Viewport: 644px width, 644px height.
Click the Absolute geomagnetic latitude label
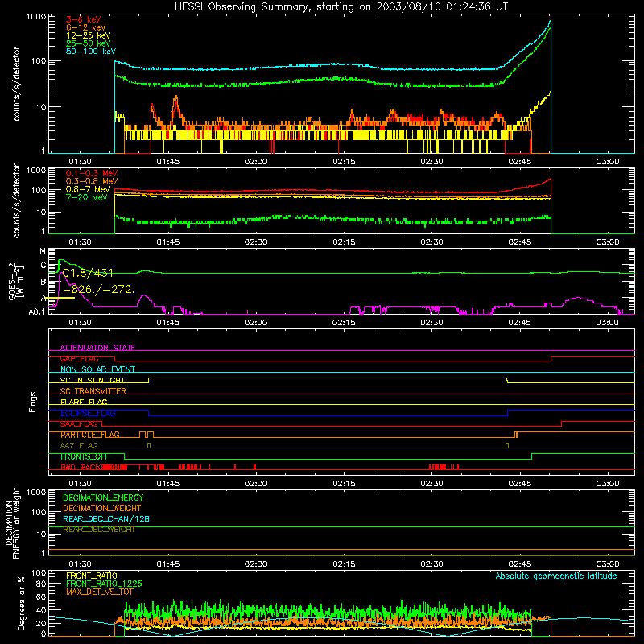[556, 576]
